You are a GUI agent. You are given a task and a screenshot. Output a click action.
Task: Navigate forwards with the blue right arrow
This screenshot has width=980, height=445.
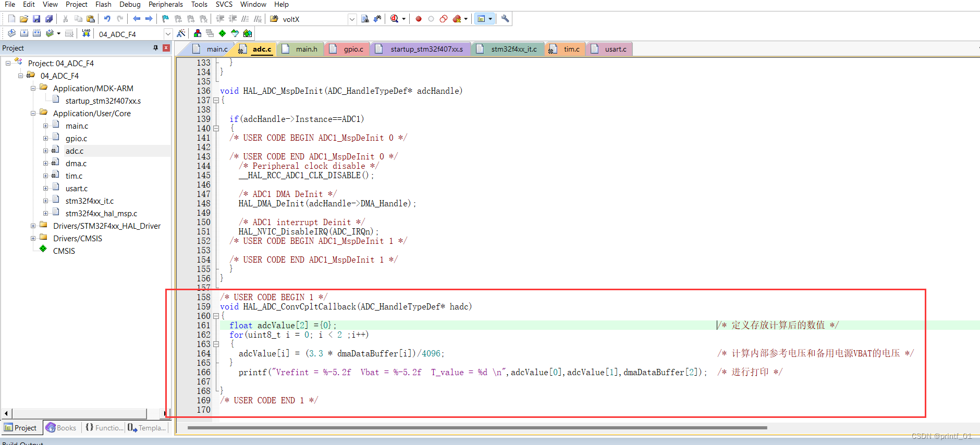[x=149, y=19]
